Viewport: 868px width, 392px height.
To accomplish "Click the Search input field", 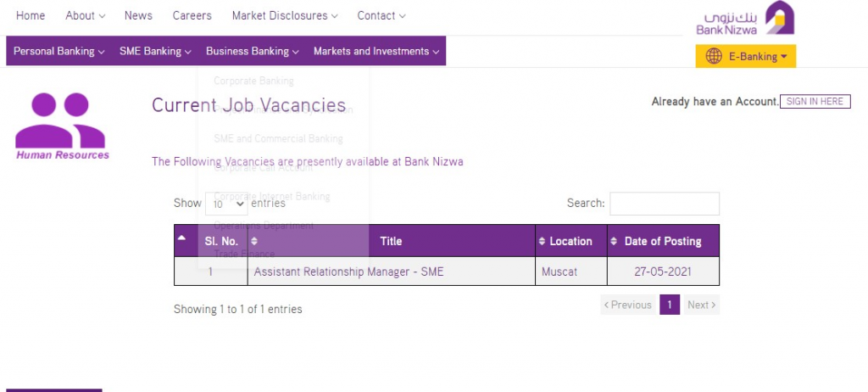I will [664, 204].
